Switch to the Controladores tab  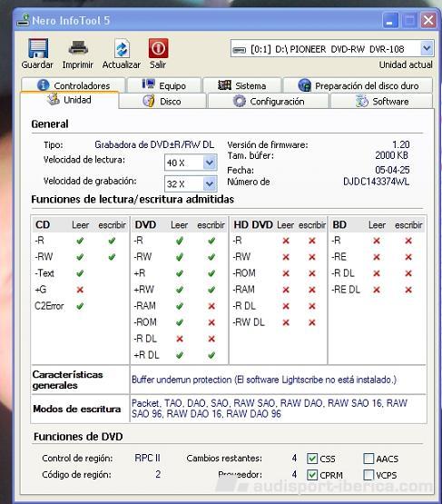(x=74, y=85)
